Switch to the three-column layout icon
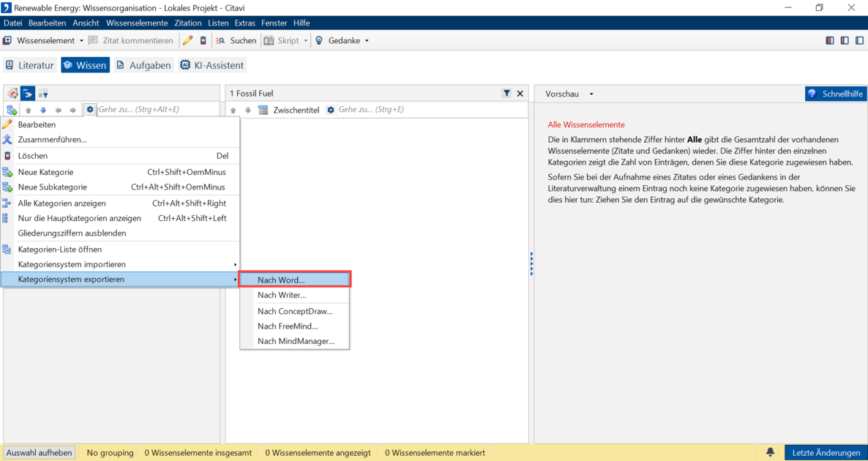The image size is (868, 461). [x=830, y=41]
